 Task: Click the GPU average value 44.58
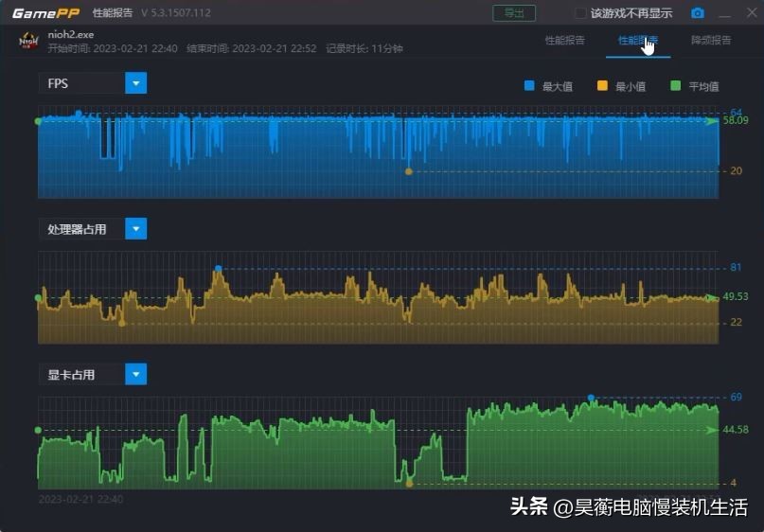point(736,430)
